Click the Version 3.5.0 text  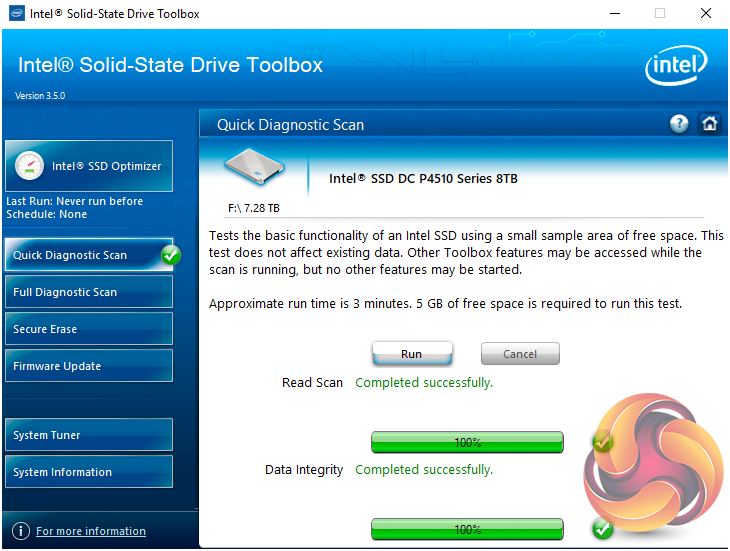(x=40, y=95)
